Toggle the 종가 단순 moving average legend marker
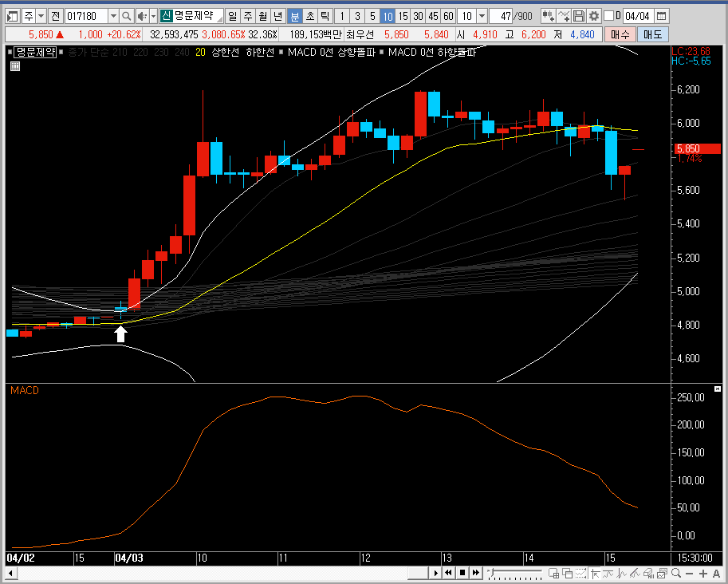Screen dimensions: 728x584 tap(61, 52)
